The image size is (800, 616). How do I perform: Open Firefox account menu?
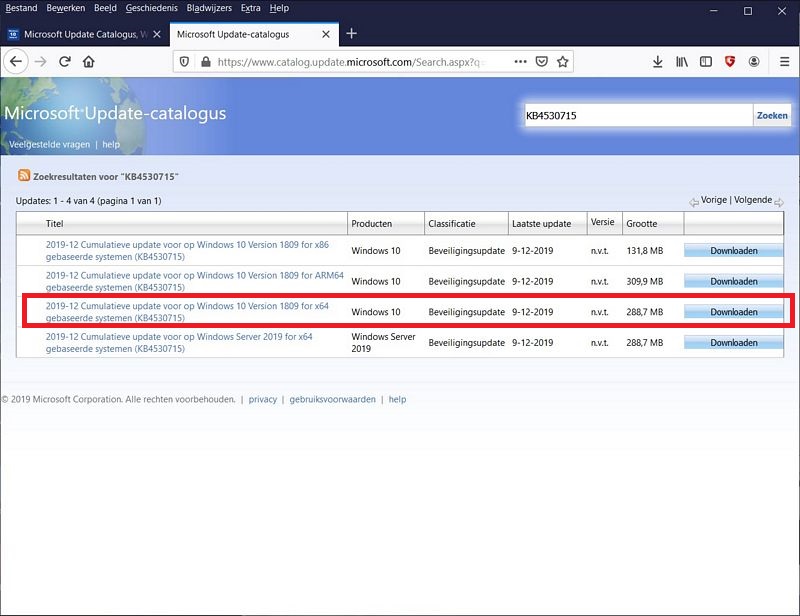[754, 62]
